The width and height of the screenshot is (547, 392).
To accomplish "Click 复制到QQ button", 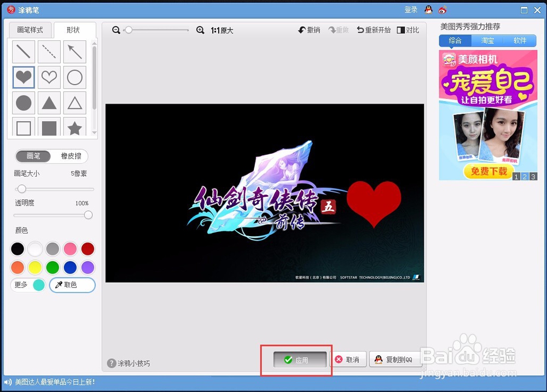I will coord(394,360).
